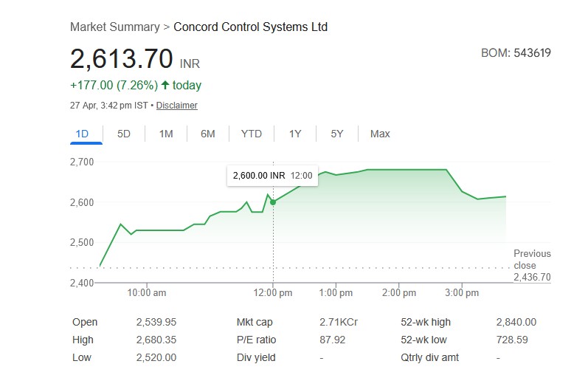Click the 52-wk high label
The width and height of the screenshot is (588, 378).
(425, 322)
